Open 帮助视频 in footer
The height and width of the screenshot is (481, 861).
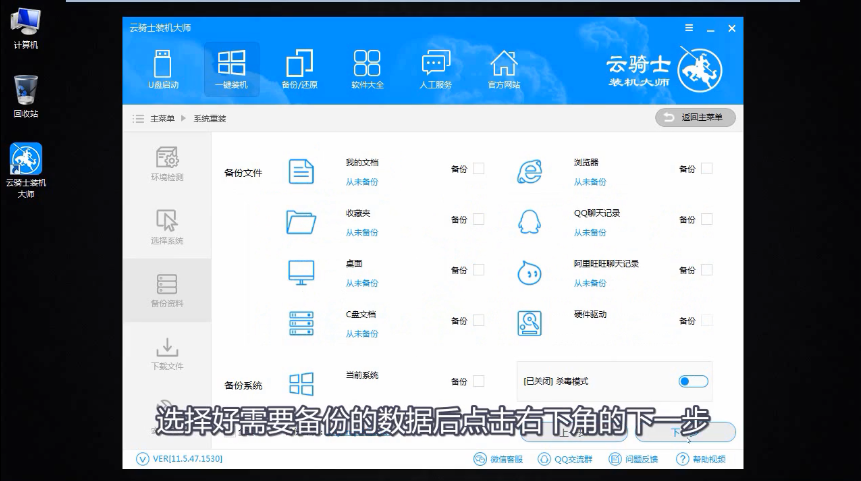click(x=701, y=459)
